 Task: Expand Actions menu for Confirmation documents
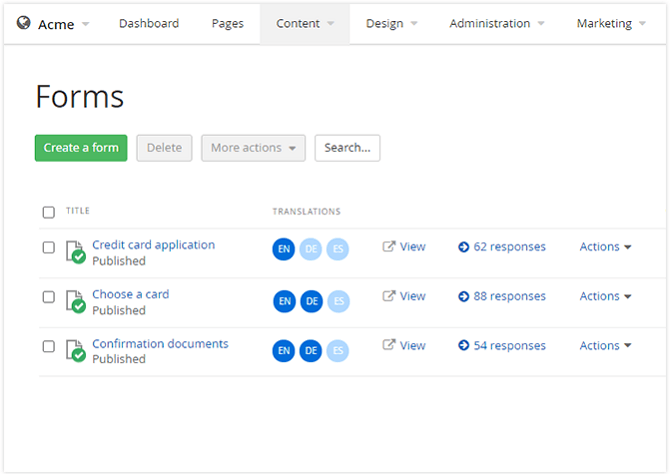[x=605, y=346]
